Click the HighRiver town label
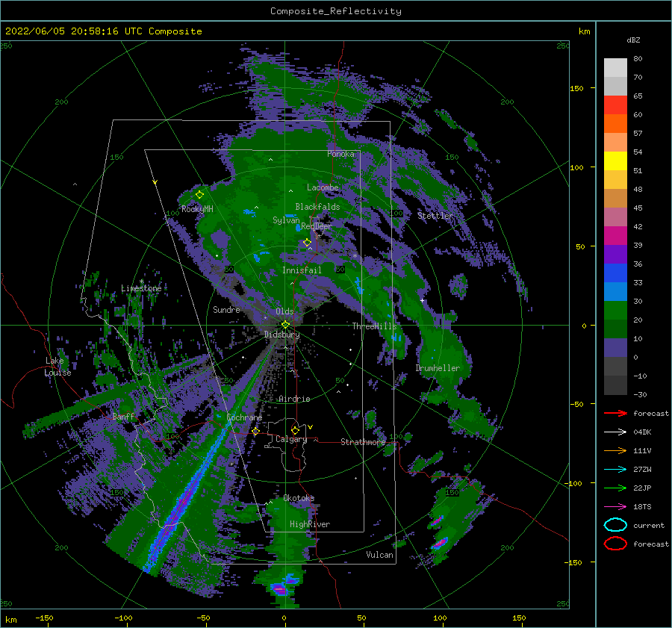The image size is (672, 628). [310, 524]
